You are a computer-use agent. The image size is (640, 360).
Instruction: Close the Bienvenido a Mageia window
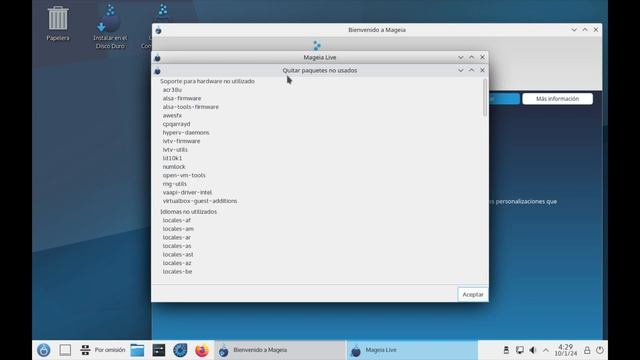coord(596,30)
